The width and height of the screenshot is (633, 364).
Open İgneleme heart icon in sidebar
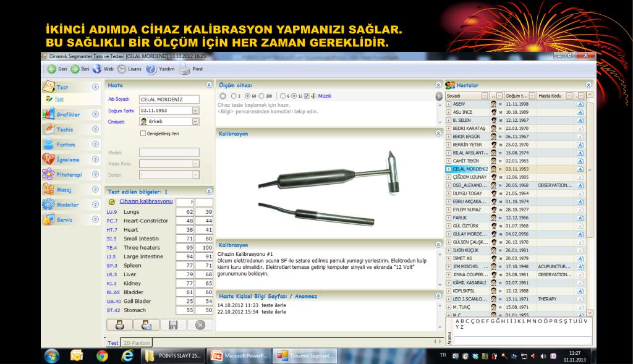coord(48,159)
